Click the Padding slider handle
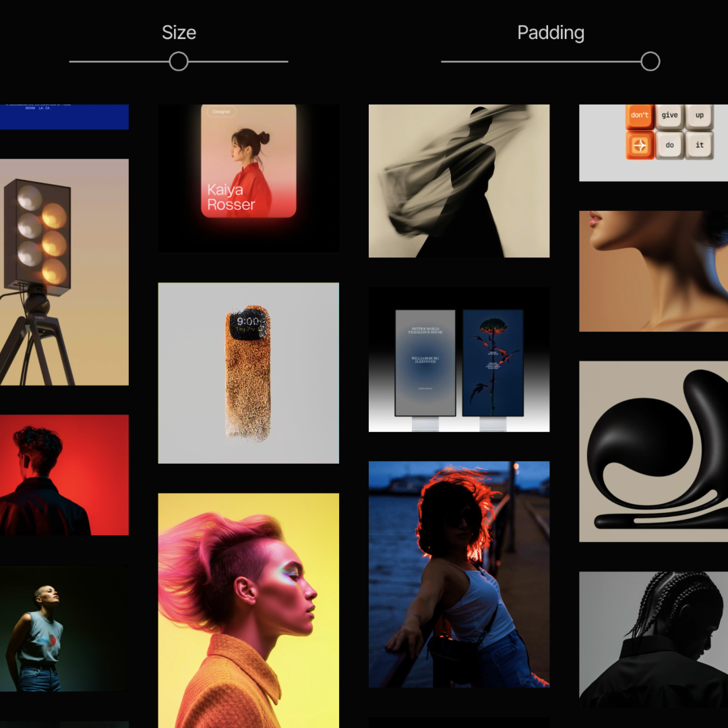The width and height of the screenshot is (728, 728). pyautogui.click(x=650, y=62)
